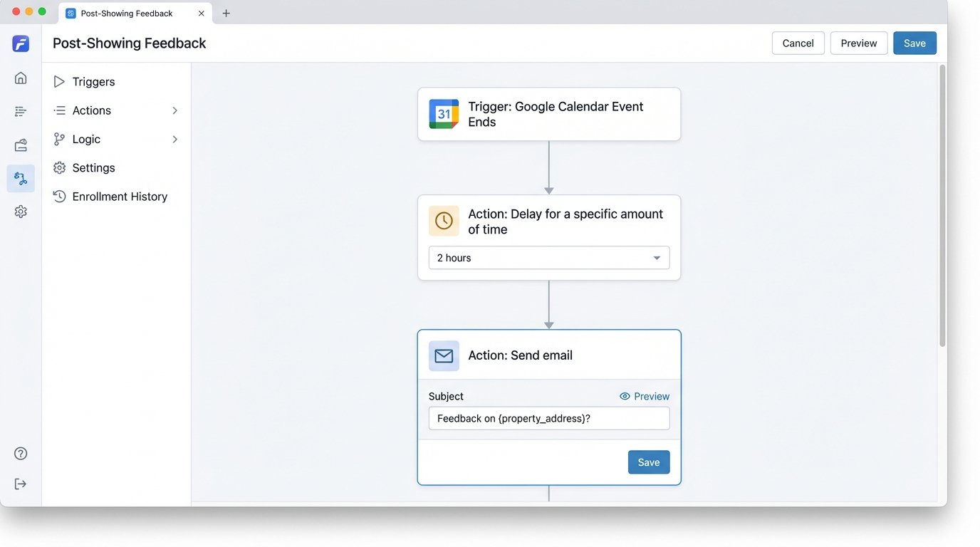Click the app logo icon next to the title
Viewport: 980px width, 547px height.
[21, 43]
